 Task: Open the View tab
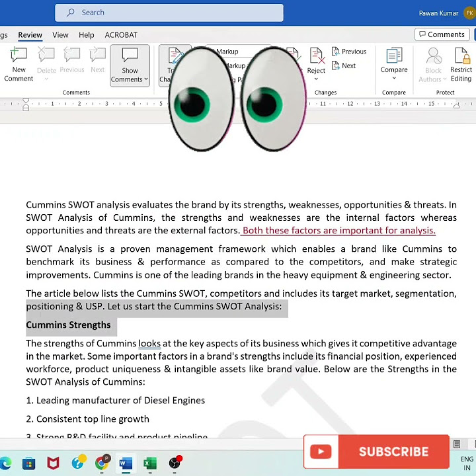[60, 35]
